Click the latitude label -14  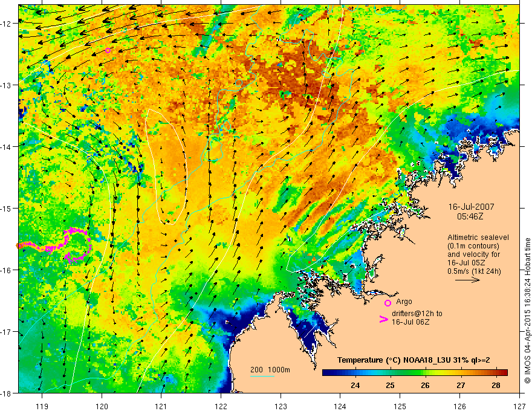[x=7, y=147]
